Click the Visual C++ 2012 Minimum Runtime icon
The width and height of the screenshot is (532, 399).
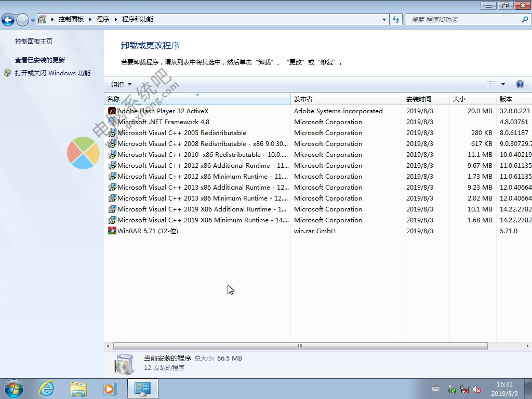(x=112, y=177)
